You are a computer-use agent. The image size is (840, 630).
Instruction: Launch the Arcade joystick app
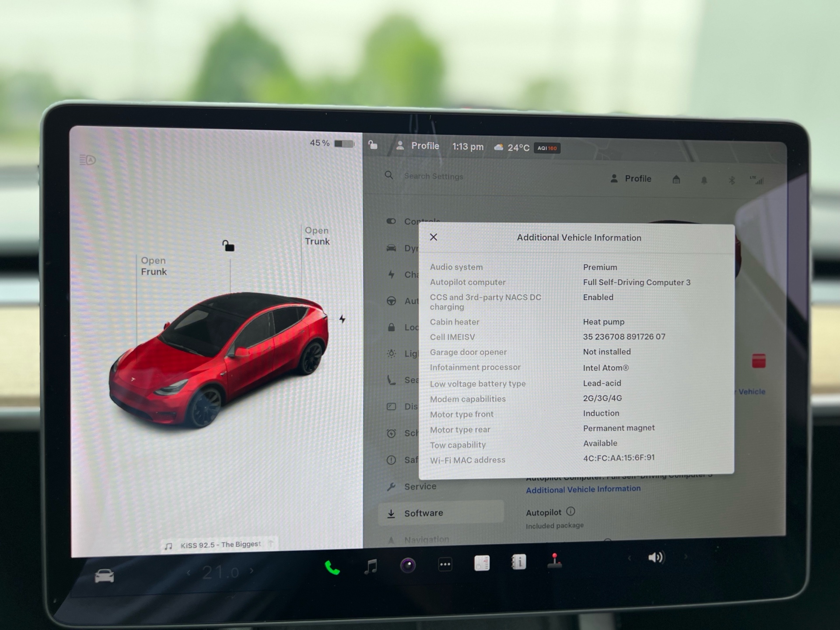pos(554,561)
